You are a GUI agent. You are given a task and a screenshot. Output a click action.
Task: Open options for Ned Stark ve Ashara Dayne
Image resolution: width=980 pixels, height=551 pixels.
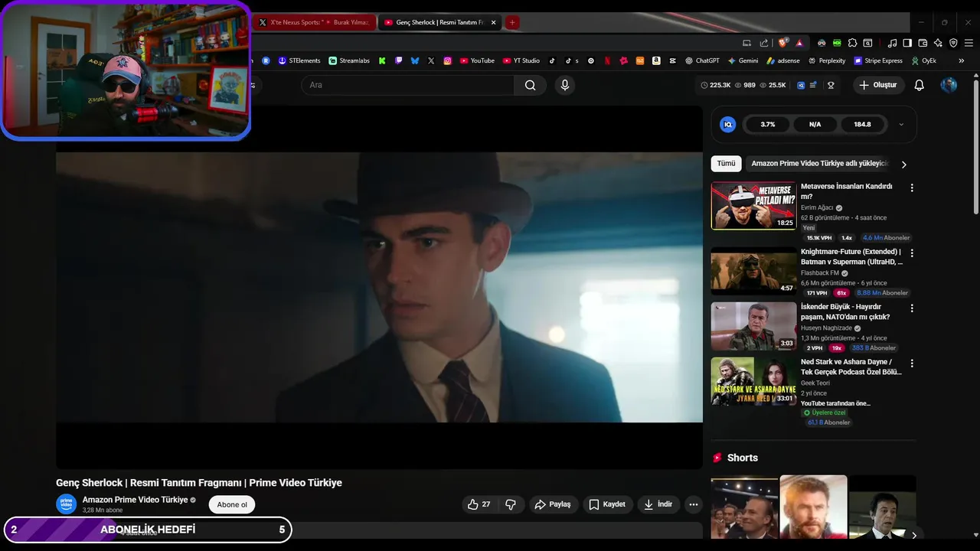[911, 364]
